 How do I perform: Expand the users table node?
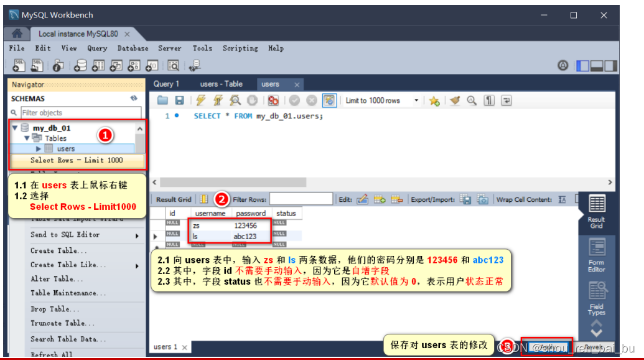(x=38, y=149)
